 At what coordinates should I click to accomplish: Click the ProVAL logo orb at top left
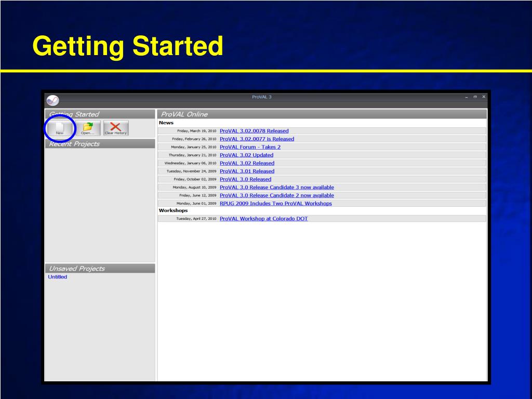click(52, 100)
